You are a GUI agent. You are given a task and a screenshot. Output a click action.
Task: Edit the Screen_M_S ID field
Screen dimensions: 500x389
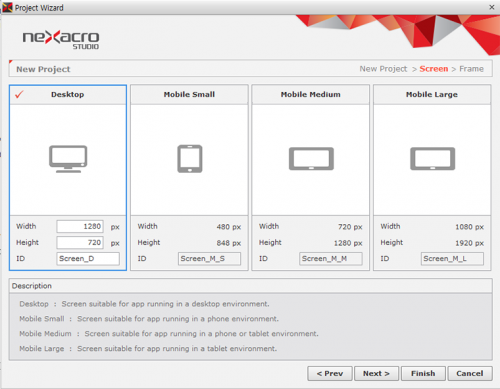point(209,259)
